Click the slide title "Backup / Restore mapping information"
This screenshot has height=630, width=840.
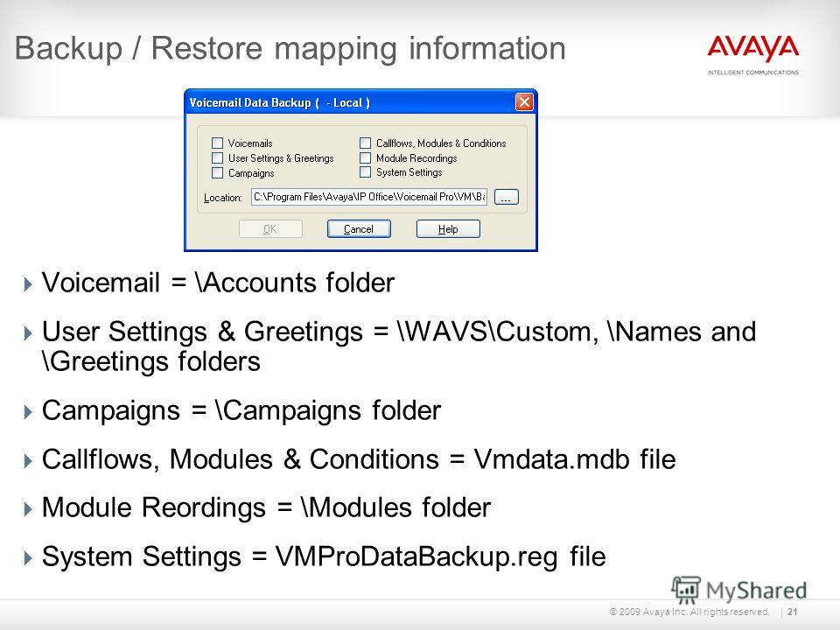290,48
